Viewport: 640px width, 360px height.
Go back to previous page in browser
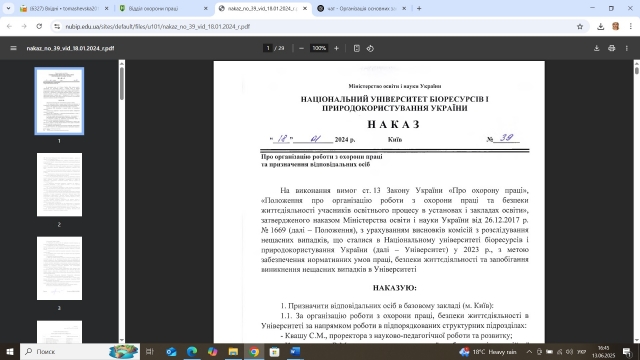tap(9, 27)
